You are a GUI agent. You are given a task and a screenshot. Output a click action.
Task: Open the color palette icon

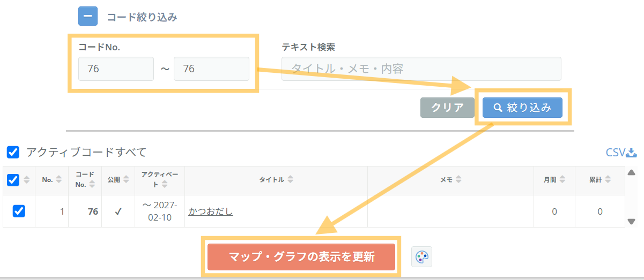point(421,257)
